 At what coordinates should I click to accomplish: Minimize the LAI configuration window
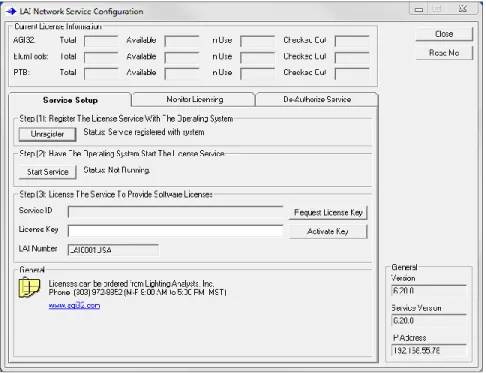(419, 9)
